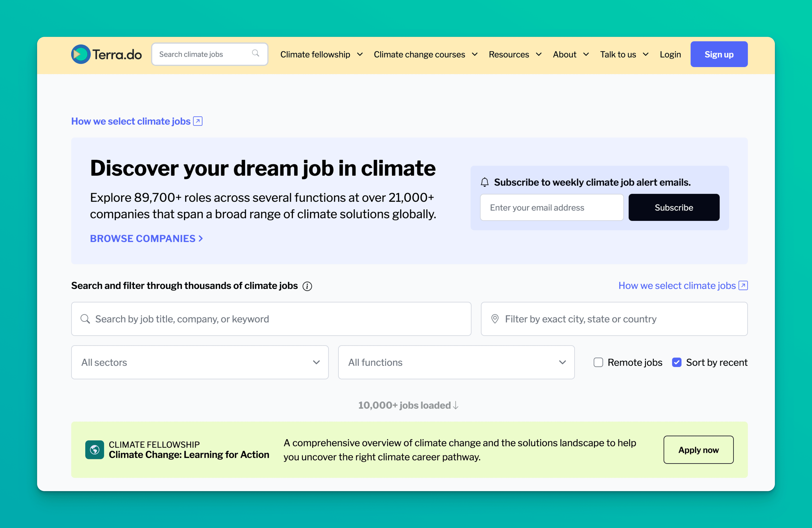Open the Resources menu
The height and width of the screenshot is (528, 812).
pyautogui.click(x=515, y=54)
